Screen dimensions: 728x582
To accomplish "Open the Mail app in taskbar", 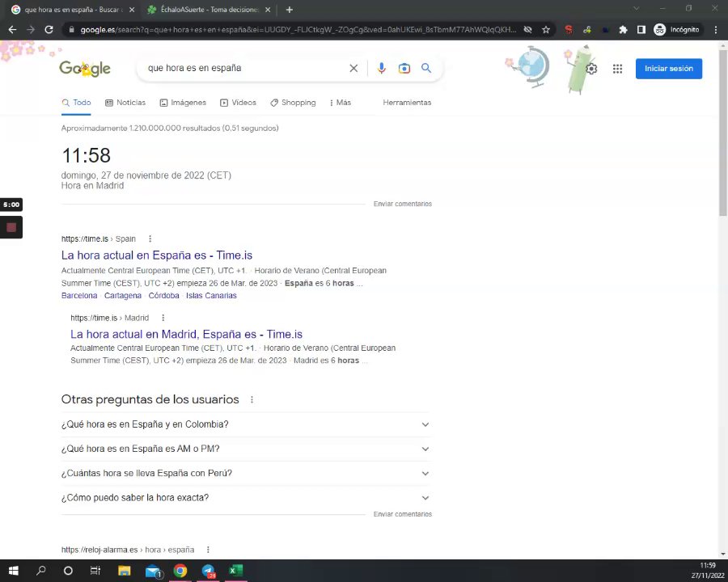I will point(153,571).
